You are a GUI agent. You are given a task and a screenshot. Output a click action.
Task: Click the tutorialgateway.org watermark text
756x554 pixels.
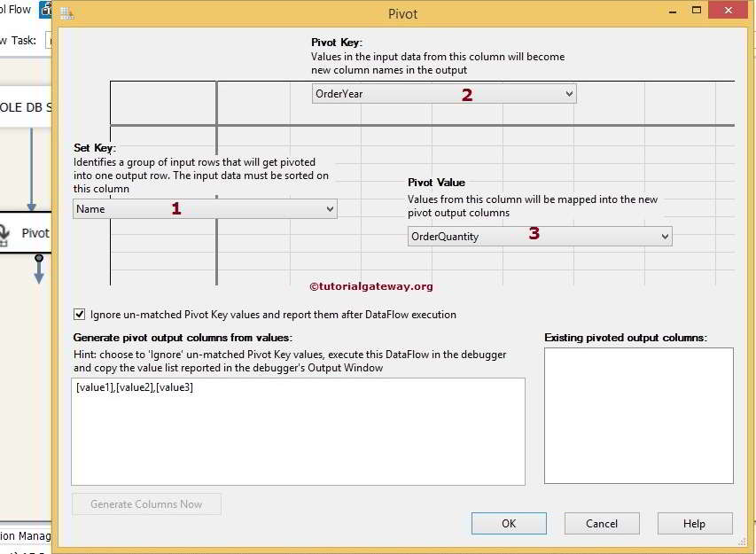(371, 286)
